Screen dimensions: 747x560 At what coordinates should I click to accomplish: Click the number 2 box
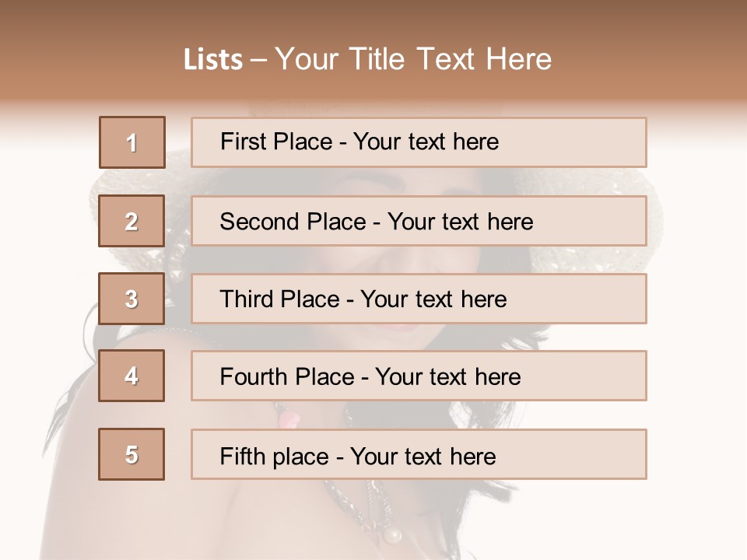tap(132, 221)
